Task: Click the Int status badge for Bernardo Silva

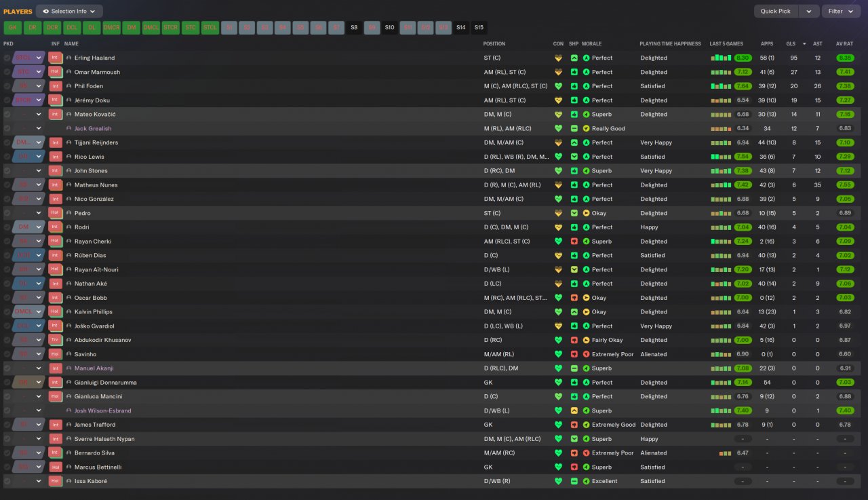Action: tap(56, 453)
